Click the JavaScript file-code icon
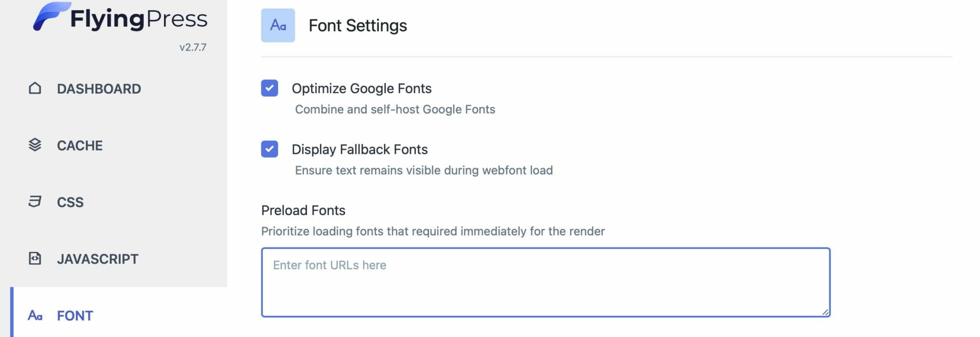The width and height of the screenshot is (980, 337). [35, 259]
